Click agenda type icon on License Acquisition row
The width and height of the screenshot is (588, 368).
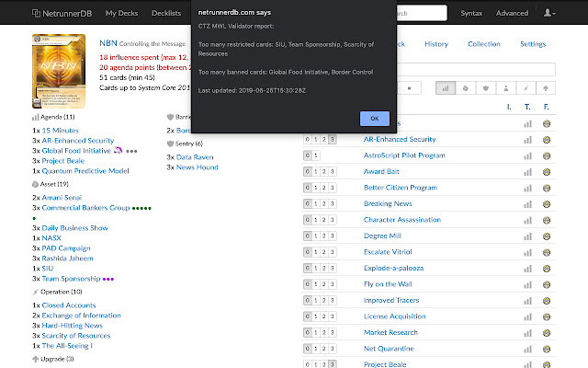point(527,316)
